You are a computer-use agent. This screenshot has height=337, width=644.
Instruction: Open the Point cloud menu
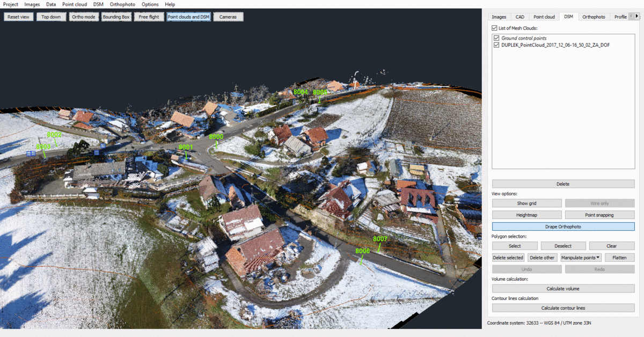coord(75,4)
